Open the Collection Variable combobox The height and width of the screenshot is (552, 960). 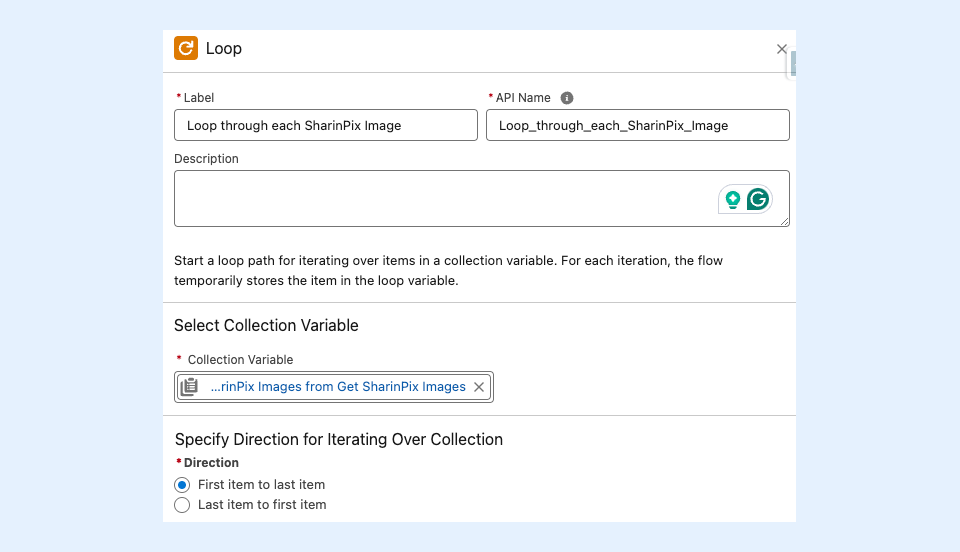pos(335,387)
